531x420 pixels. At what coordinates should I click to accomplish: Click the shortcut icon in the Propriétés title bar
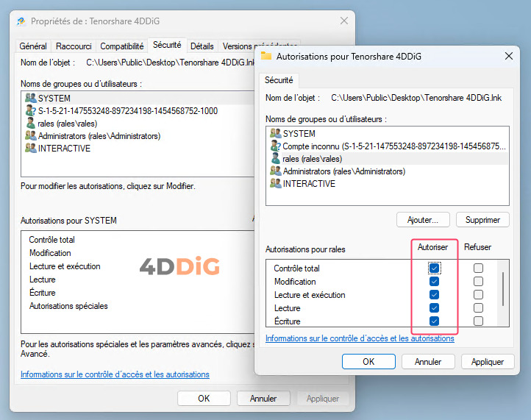[x=21, y=21]
